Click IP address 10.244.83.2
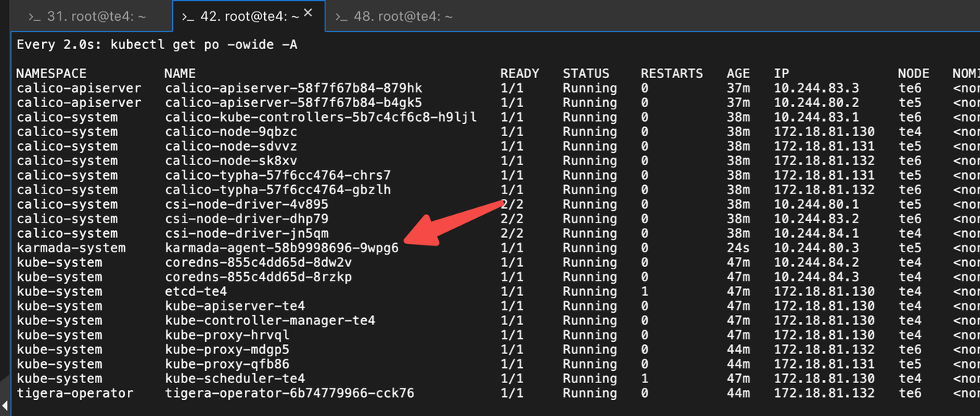 pyautogui.click(x=816, y=219)
